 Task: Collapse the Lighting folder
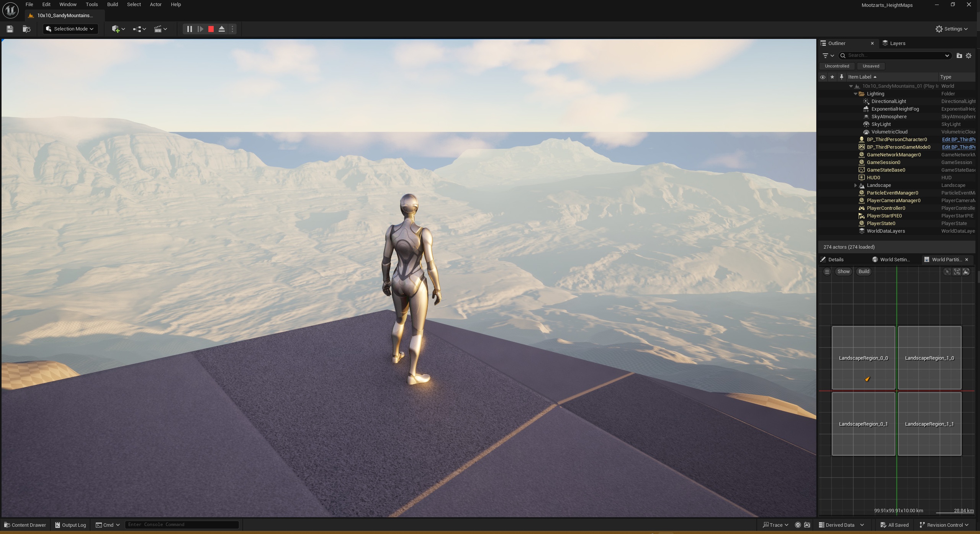(x=856, y=94)
